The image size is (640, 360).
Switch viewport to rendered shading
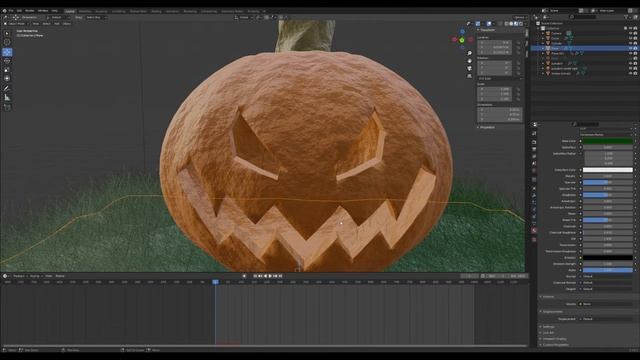521,24
